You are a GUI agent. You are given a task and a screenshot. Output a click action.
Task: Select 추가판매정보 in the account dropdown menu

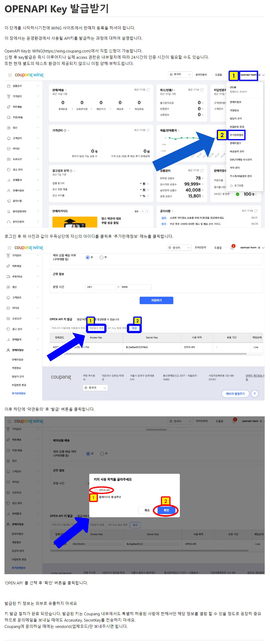tap(237, 135)
